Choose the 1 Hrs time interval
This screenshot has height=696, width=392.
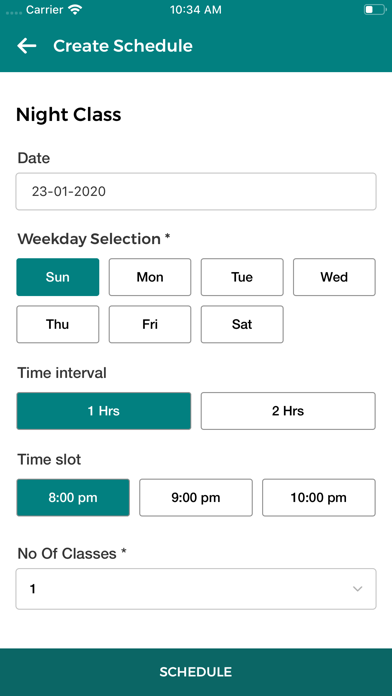[x=104, y=411]
